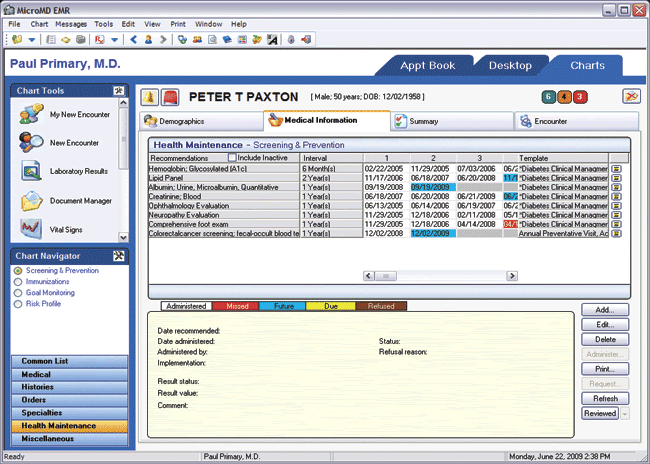Click the detail icon on Lipid Panel row

click(x=616, y=178)
